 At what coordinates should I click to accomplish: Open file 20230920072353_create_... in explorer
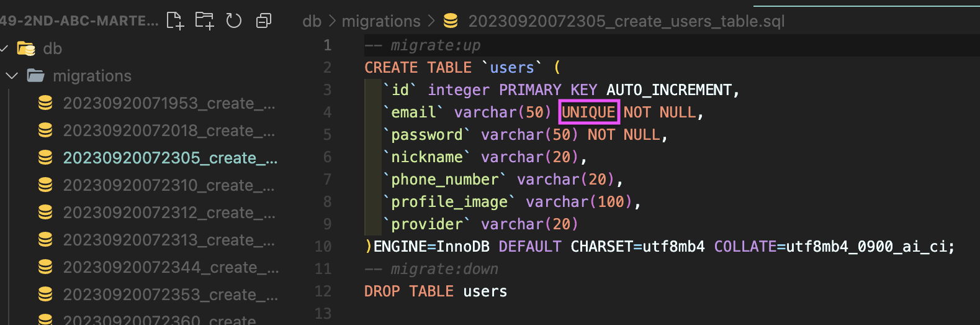(x=170, y=295)
